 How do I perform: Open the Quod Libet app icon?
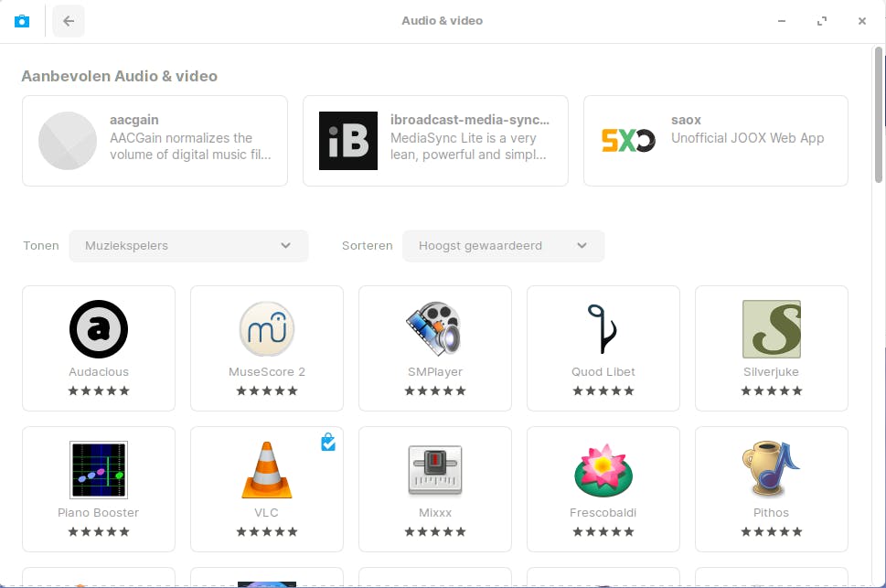pyautogui.click(x=603, y=328)
